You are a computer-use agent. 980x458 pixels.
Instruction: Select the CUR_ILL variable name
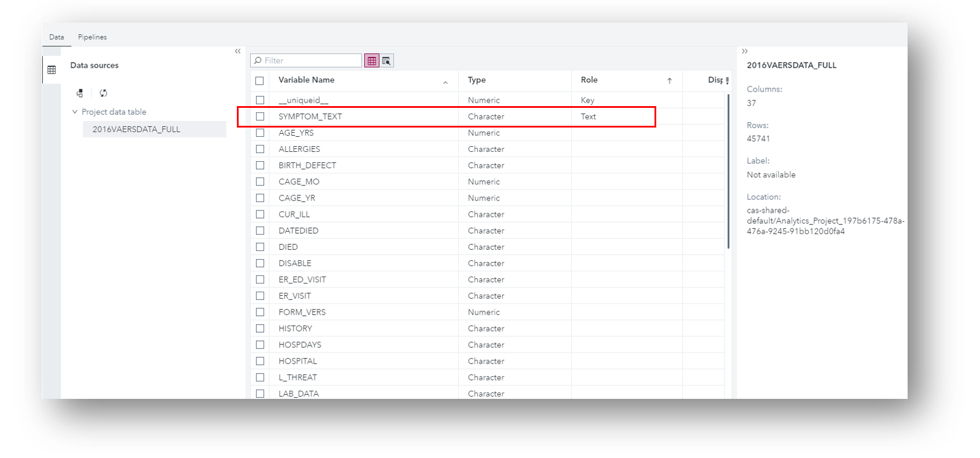click(x=294, y=215)
